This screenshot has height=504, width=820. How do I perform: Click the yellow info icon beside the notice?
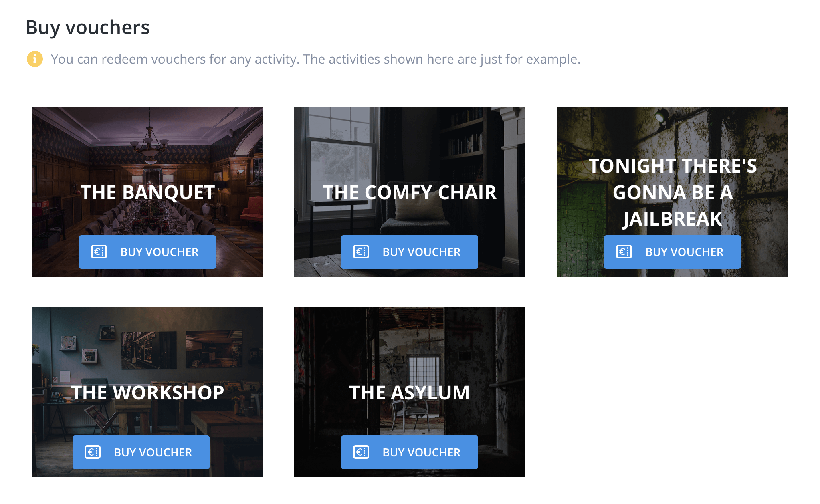tap(35, 59)
